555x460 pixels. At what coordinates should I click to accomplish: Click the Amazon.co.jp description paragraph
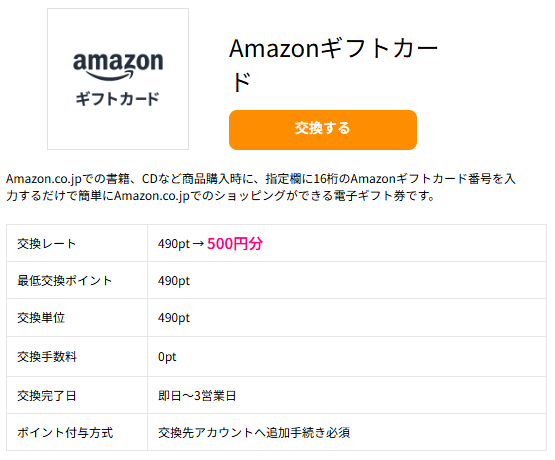[x=261, y=187]
